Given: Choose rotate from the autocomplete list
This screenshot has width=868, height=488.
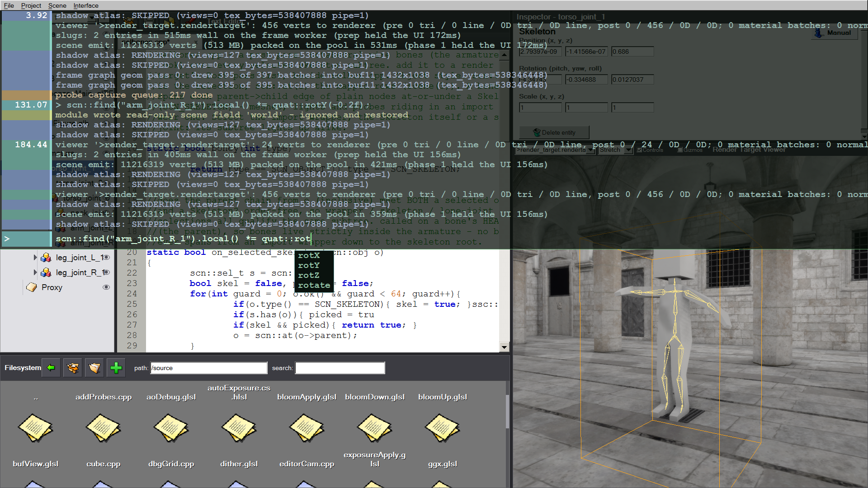Looking at the screenshot, I should [314, 285].
